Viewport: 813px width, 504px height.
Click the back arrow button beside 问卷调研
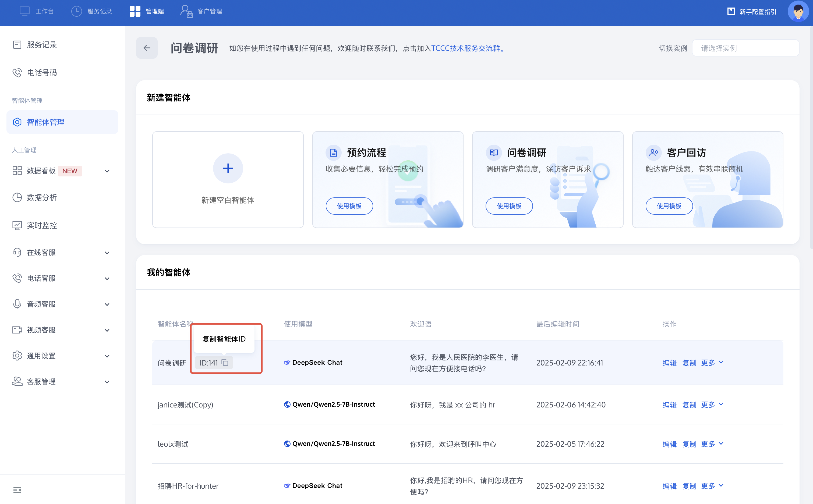point(147,48)
